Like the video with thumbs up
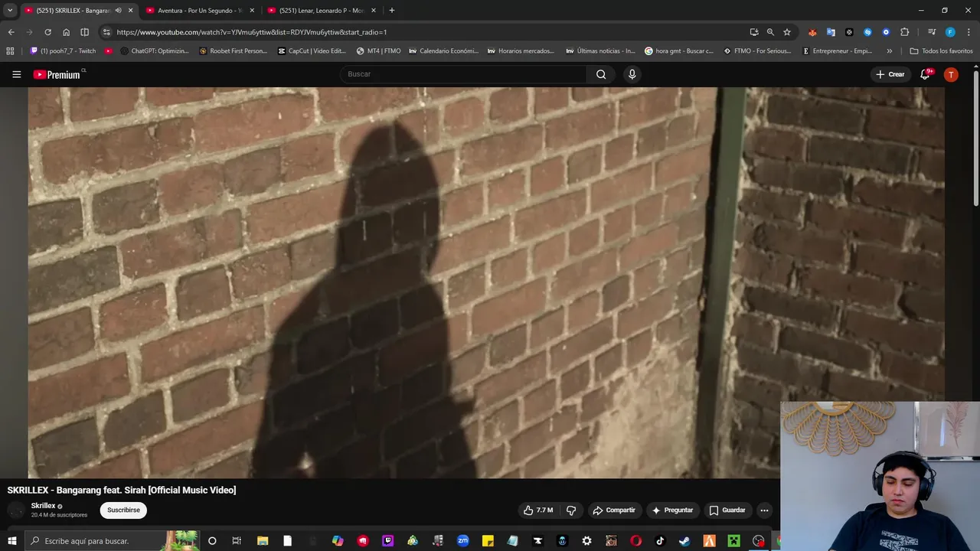The image size is (980, 551). 539,510
